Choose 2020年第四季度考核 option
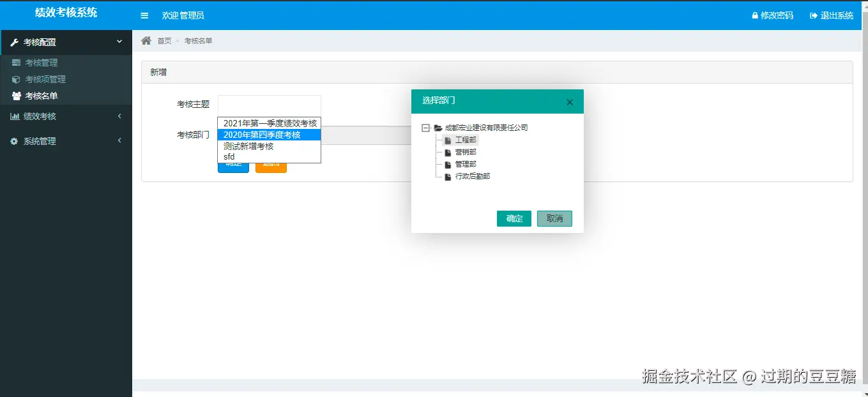Screen dimensions: 868x397 point(269,135)
